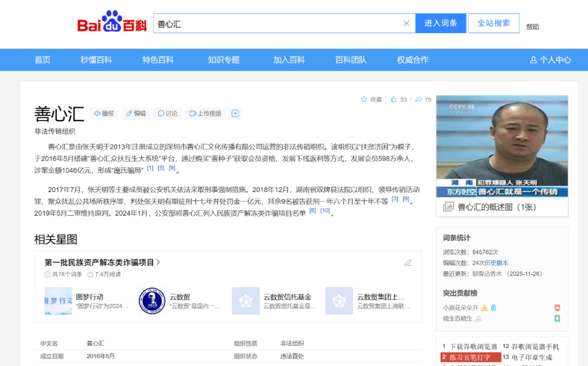This screenshot has width=588, height=366.
Task: Click the 上传视频 video upload icon
Action: [194, 113]
